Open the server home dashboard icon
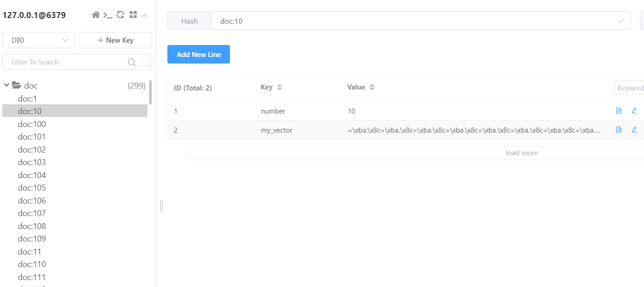The height and width of the screenshot is (287, 644). click(x=96, y=14)
